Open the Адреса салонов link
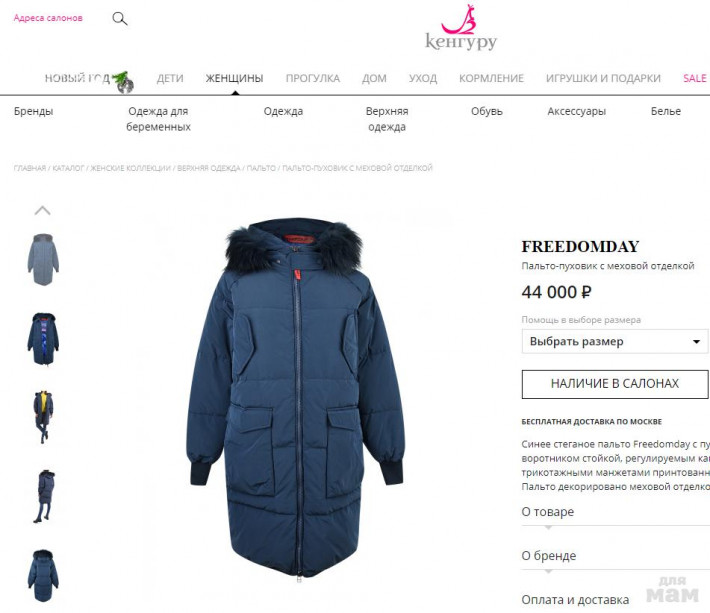Viewport: 710px width, 613px height. [x=48, y=18]
